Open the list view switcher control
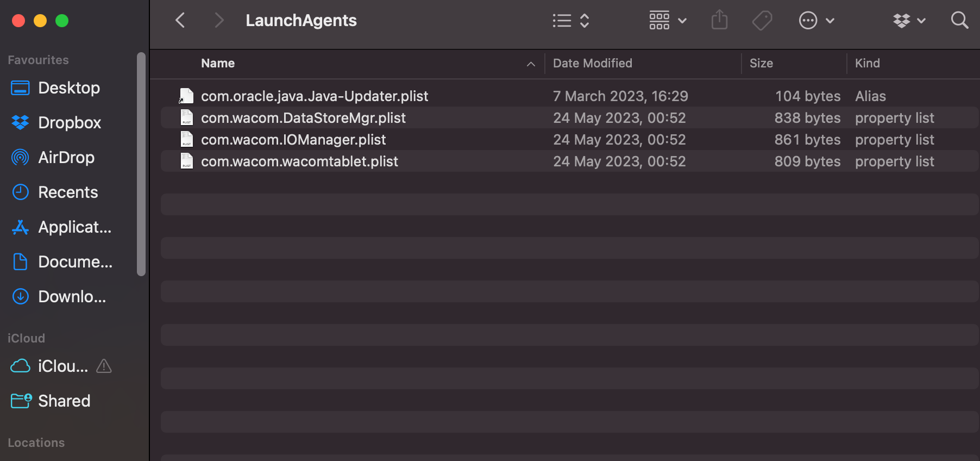This screenshot has width=980, height=461. (570, 21)
